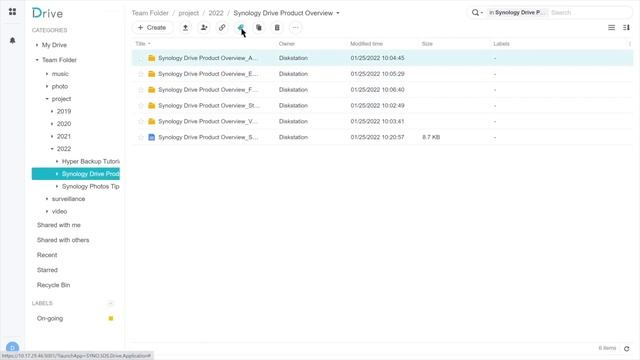This screenshot has height=360, width=640.
Task: Open the notifications bell
Action: tap(13, 40)
